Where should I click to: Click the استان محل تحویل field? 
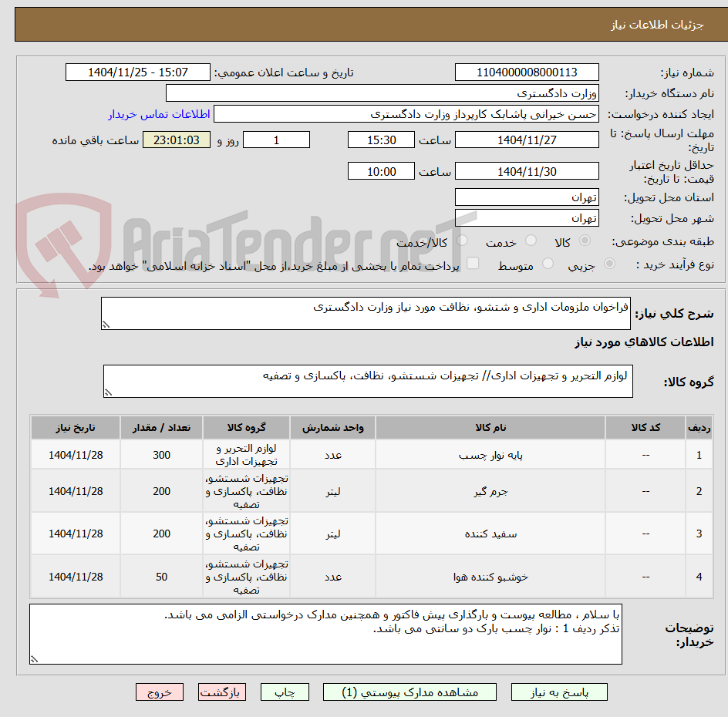tap(527, 197)
